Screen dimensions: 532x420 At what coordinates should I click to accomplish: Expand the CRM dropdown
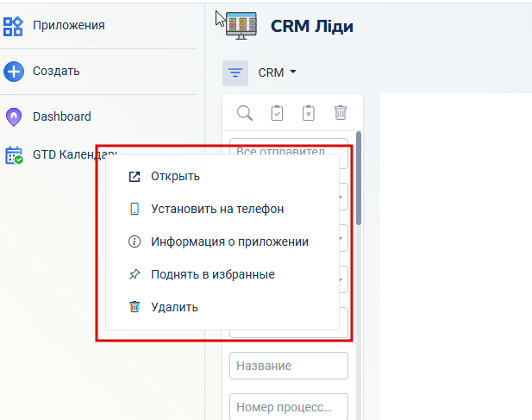tap(277, 72)
